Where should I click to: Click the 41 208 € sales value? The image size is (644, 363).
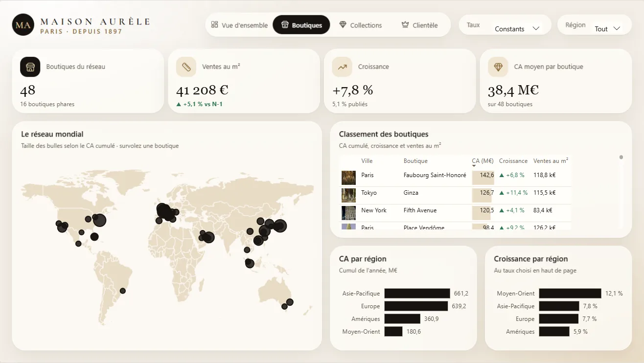coord(202,91)
